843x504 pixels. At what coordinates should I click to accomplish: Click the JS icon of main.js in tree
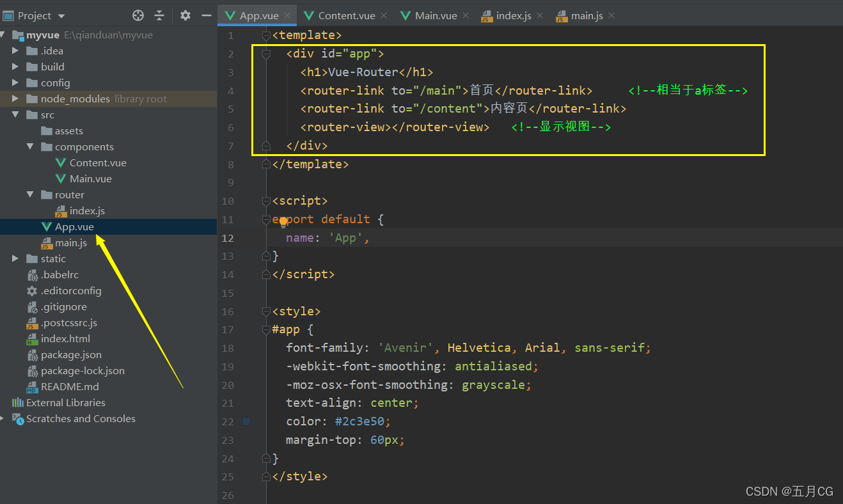click(46, 243)
